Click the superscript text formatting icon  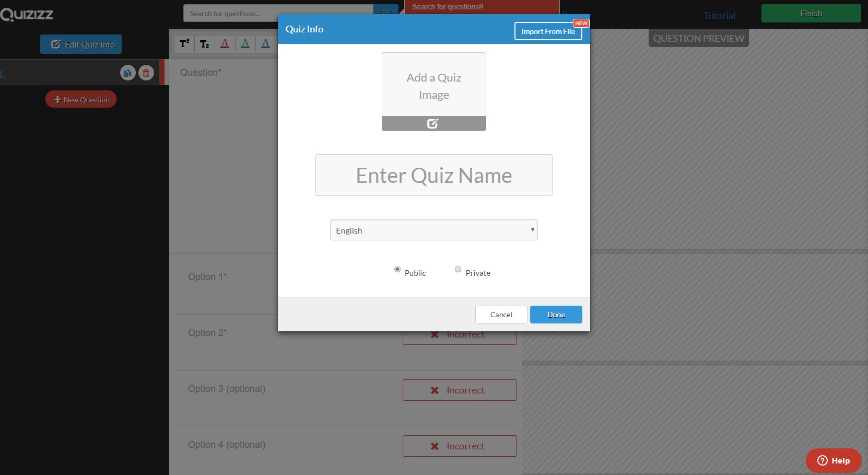click(184, 44)
